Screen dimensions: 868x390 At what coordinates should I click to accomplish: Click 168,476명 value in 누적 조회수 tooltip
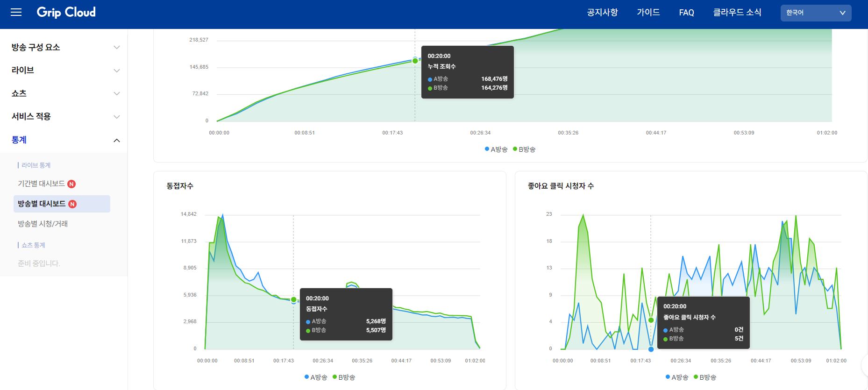tap(494, 79)
